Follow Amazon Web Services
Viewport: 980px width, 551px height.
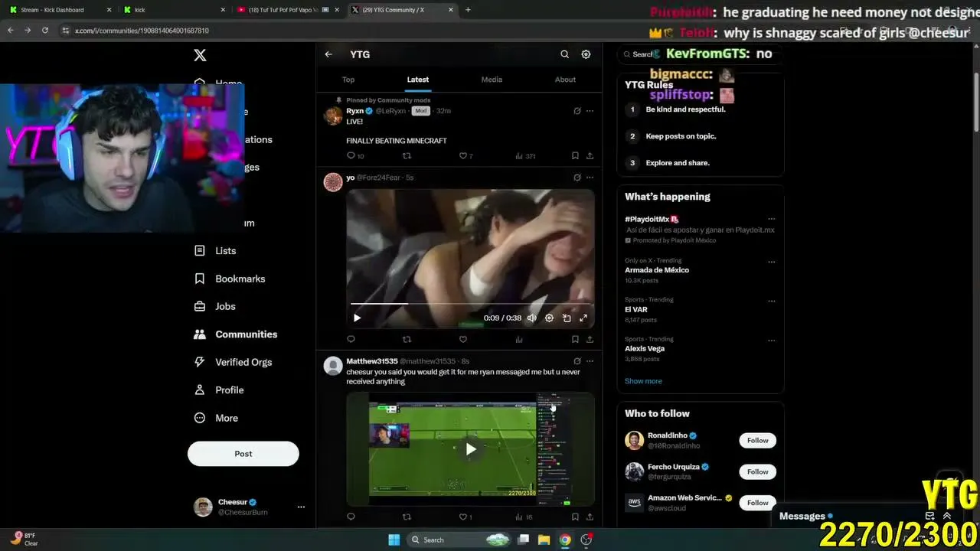(758, 503)
